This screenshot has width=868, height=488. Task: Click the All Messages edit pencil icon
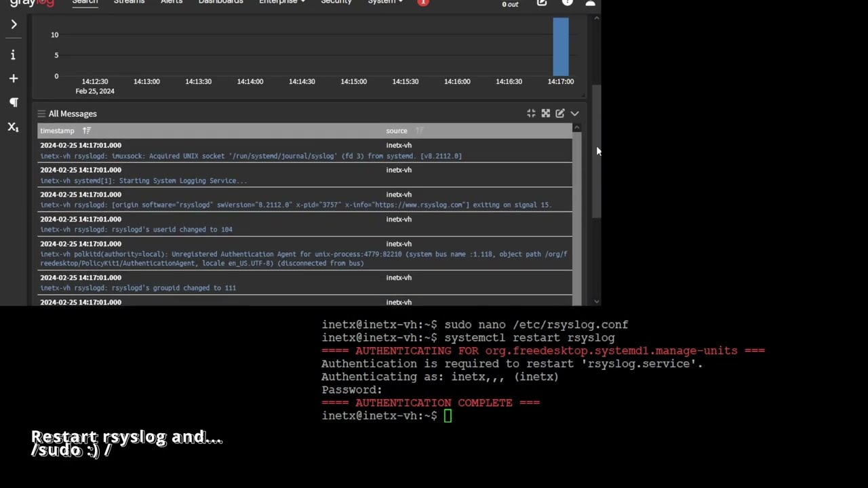[x=560, y=113]
